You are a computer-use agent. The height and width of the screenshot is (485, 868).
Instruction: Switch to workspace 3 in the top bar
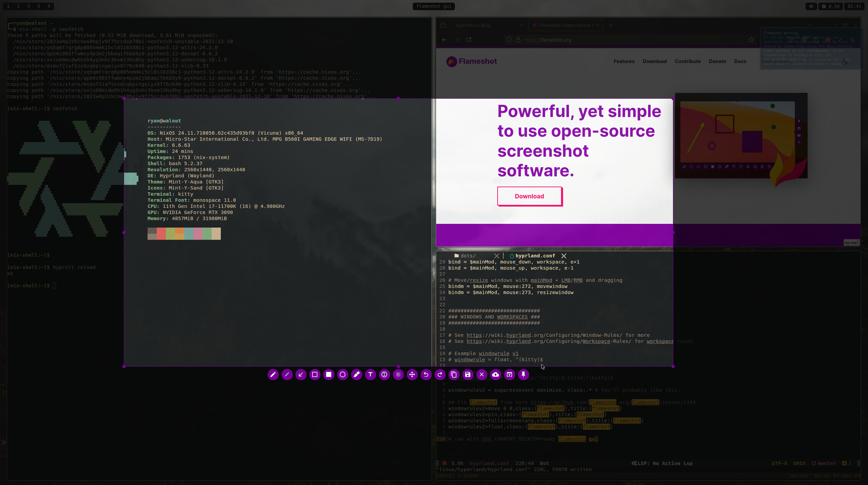tap(28, 6)
